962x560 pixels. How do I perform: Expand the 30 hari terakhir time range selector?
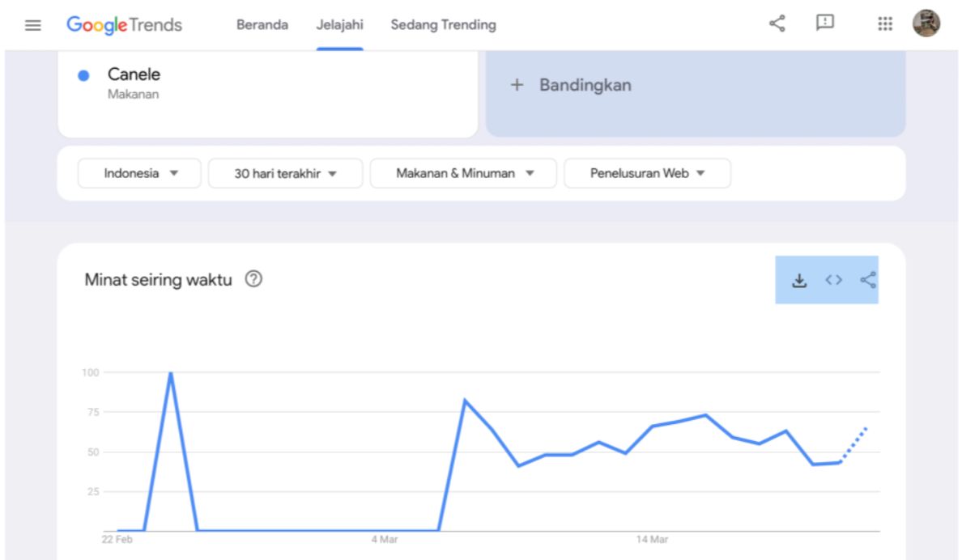[285, 172]
